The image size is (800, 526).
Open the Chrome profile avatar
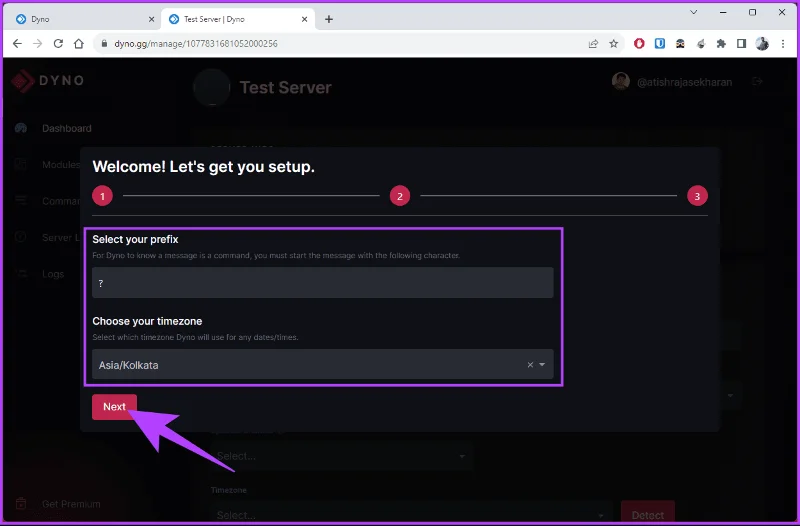click(762, 44)
